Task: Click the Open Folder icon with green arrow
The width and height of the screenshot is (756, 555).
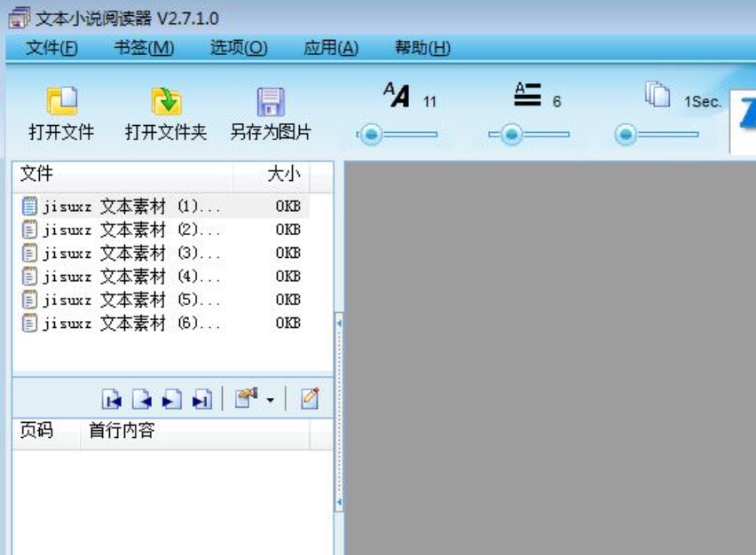Action: pyautogui.click(x=166, y=101)
